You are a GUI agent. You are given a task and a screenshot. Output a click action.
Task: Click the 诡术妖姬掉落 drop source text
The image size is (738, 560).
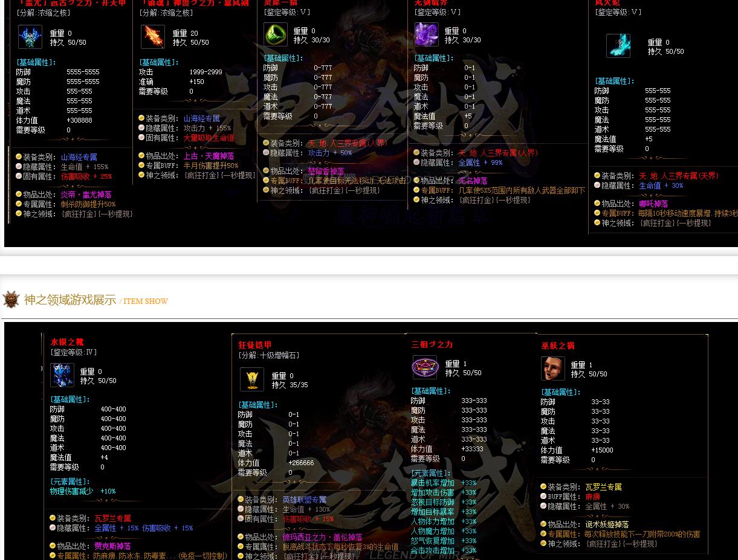tap(607, 524)
